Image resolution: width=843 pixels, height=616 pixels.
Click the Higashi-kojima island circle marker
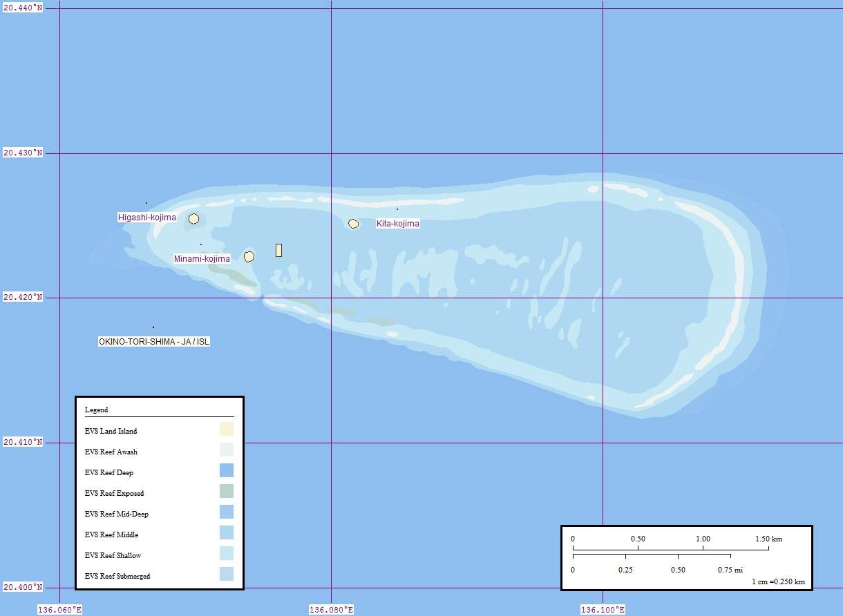pos(194,219)
